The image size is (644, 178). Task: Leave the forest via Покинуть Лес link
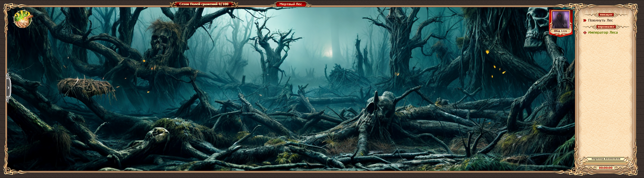tap(600, 20)
